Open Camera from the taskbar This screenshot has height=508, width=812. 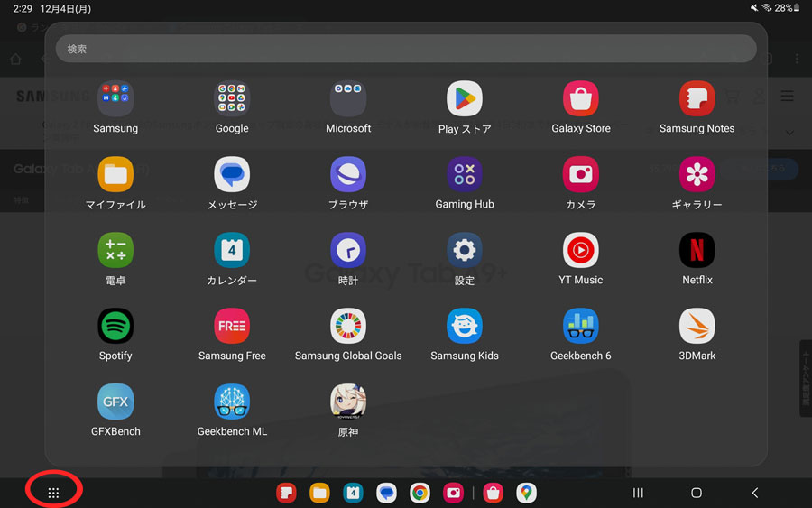click(x=453, y=493)
